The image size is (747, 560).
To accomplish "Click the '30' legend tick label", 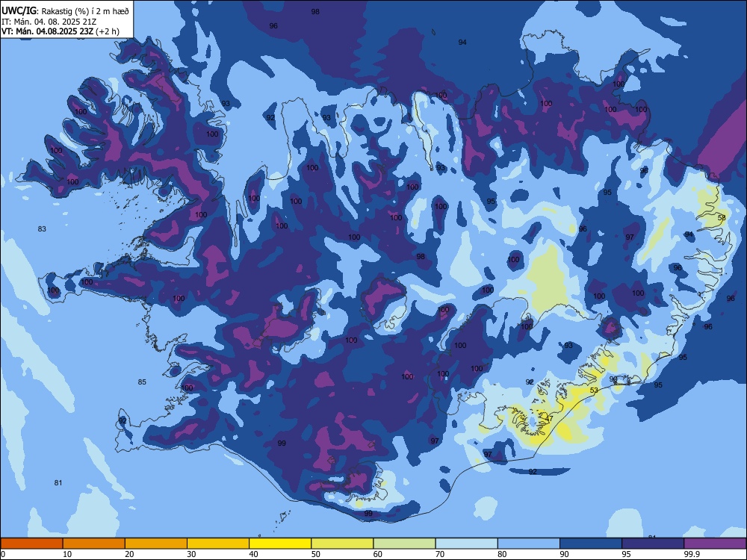I will tap(191, 554).
